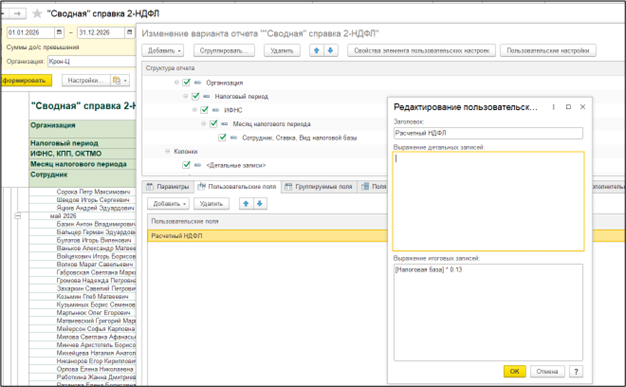Toggle checkbox for Налоговый период grouping
The width and height of the screenshot is (626, 387).
[195, 96]
